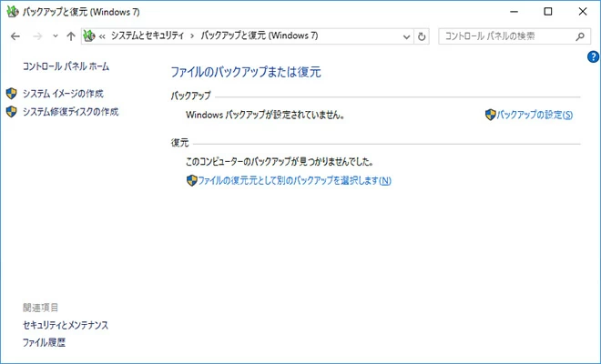
Task: Expand breadcrumb arrow after システムとセキュリティ
Action: tap(192, 36)
